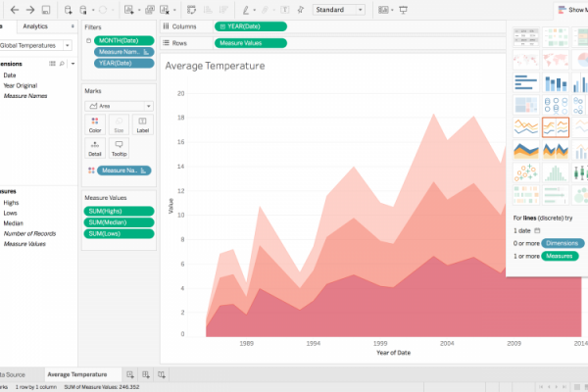
Task: Click the SUM(Highs) pill in Measure Values
Action: (x=119, y=211)
